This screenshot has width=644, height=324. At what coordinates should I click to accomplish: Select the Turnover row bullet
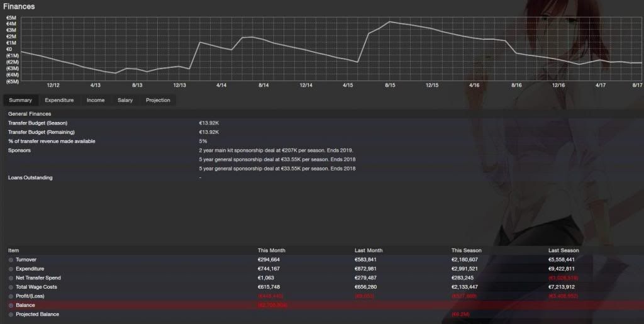11,260
